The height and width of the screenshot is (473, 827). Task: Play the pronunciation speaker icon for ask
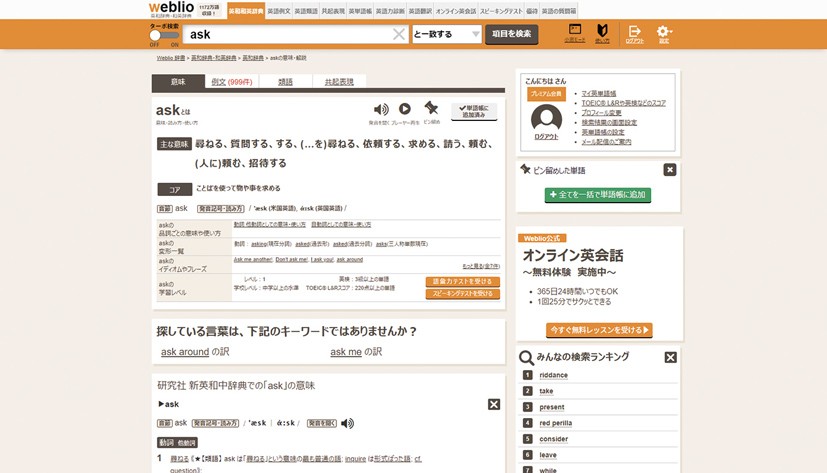coord(381,109)
